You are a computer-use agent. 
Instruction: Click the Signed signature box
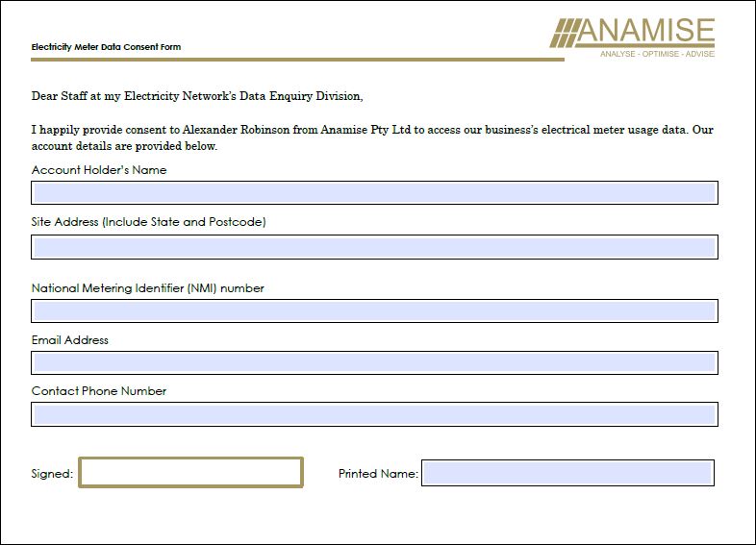(191, 472)
